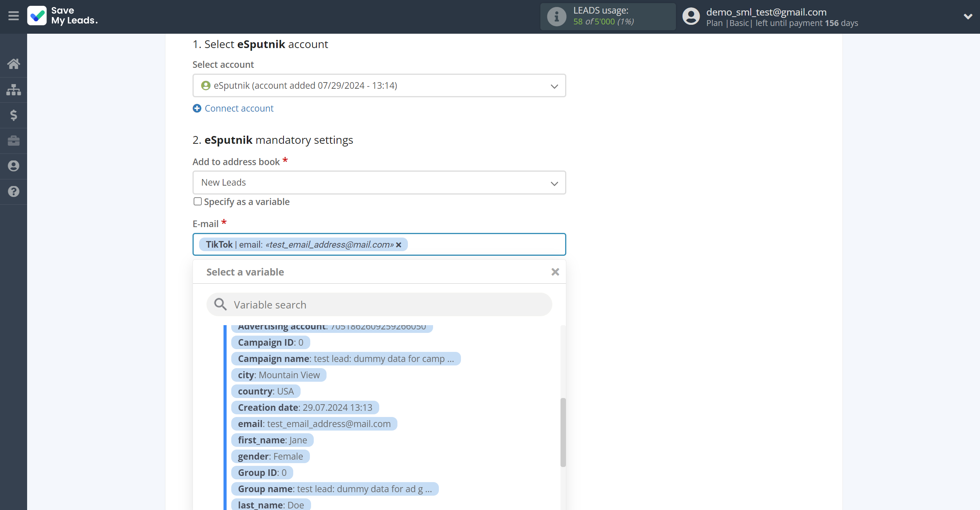Open the billing dollar icon

(14, 115)
